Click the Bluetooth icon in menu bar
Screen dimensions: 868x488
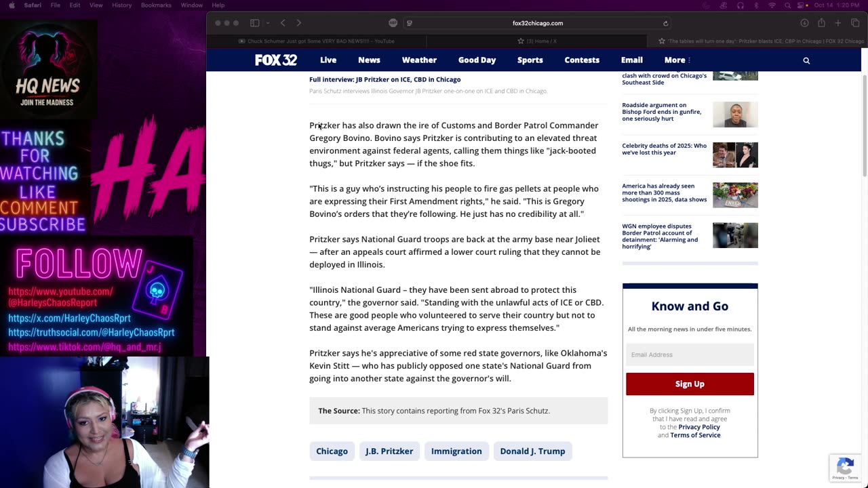click(755, 5)
